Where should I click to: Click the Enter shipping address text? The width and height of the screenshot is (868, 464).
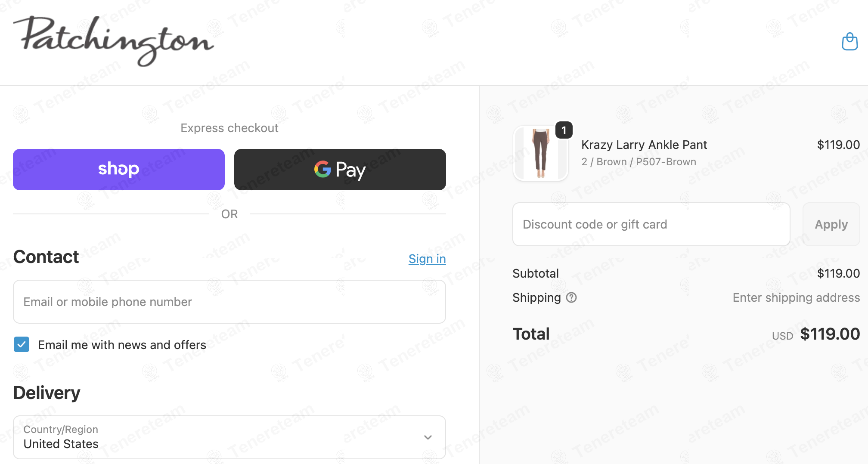pyautogui.click(x=796, y=297)
